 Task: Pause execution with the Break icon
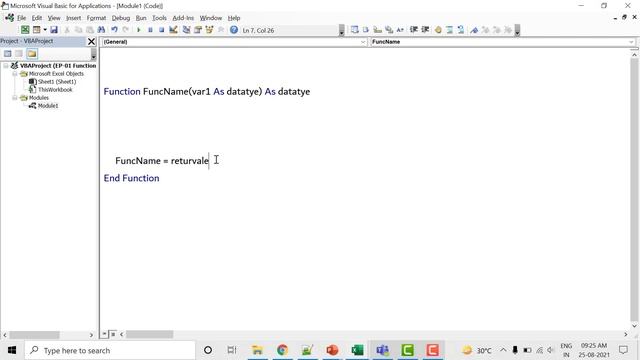150,30
